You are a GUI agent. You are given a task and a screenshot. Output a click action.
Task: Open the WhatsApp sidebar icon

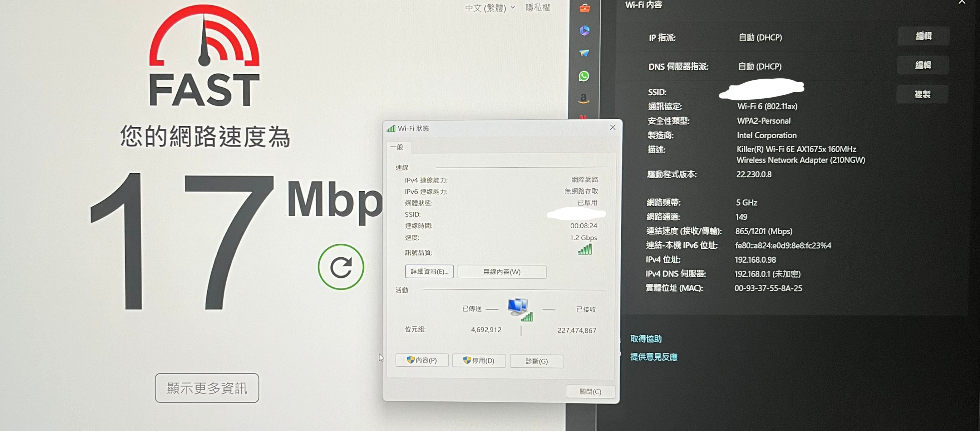(584, 76)
